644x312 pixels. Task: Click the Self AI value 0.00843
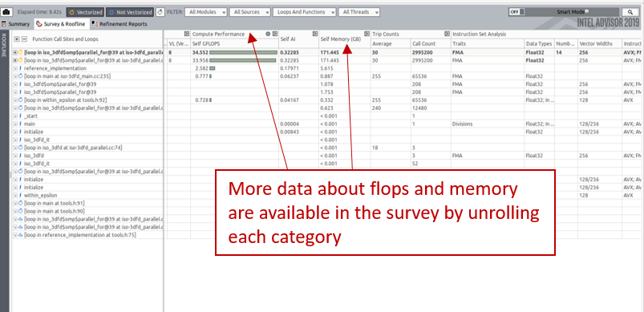(x=289, y=132)
